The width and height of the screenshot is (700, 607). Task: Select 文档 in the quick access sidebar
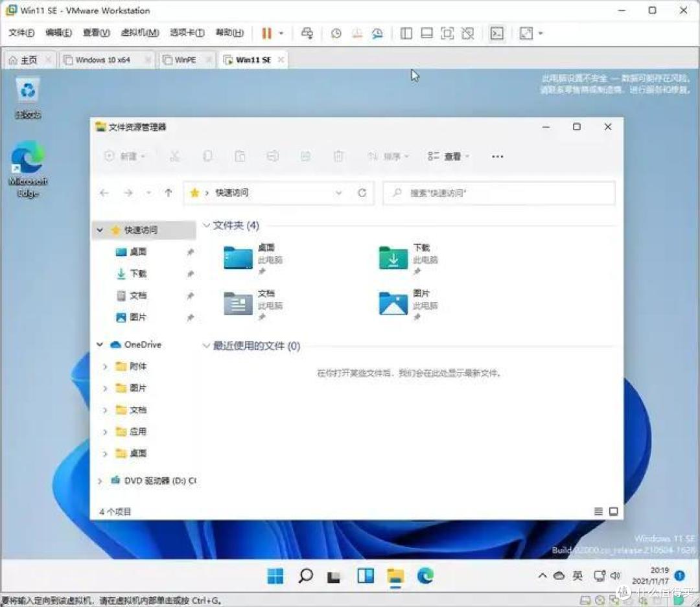click(x=138, y=295)
